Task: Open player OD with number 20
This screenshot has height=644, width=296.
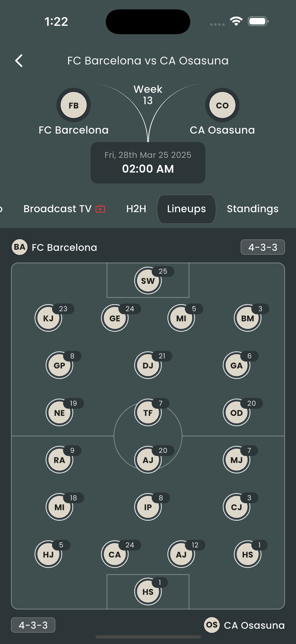Action: click(237, 412)
